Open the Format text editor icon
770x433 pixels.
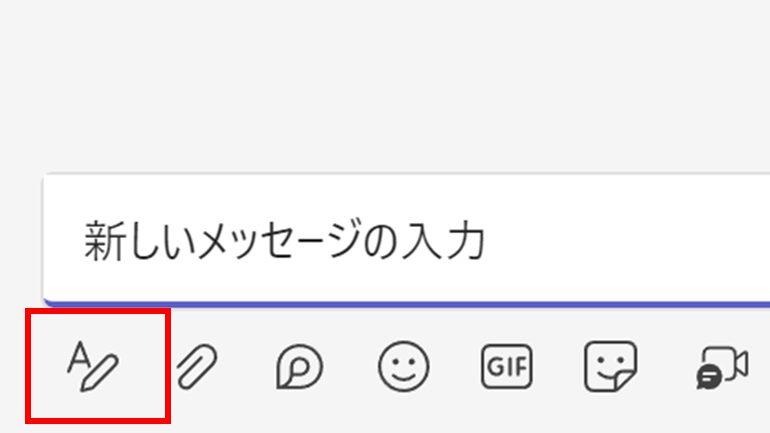(93, 366)
